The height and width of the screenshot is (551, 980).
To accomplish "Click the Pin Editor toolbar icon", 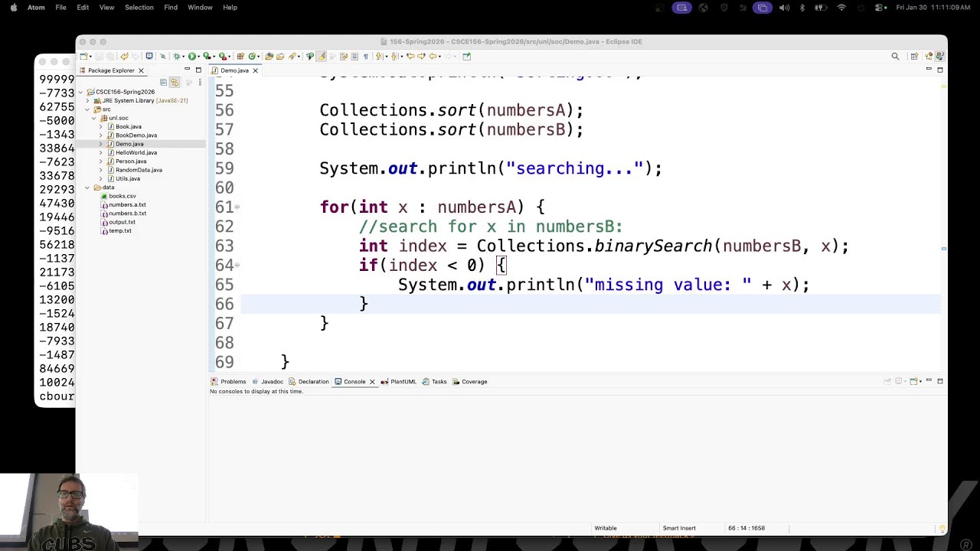I will [467, 56].
